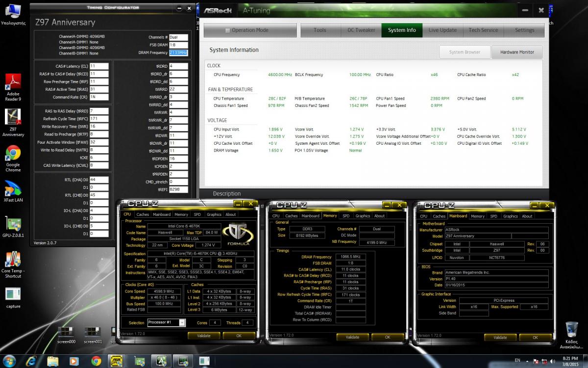Click the DRAM Frequency field in Timing Configurator
588x368 pixels.
pyautogui.click(x=178, y=53)
